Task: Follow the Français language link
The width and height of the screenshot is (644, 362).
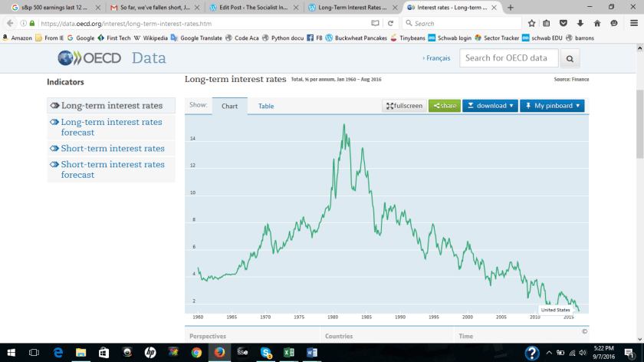Action: coord(436,58)
